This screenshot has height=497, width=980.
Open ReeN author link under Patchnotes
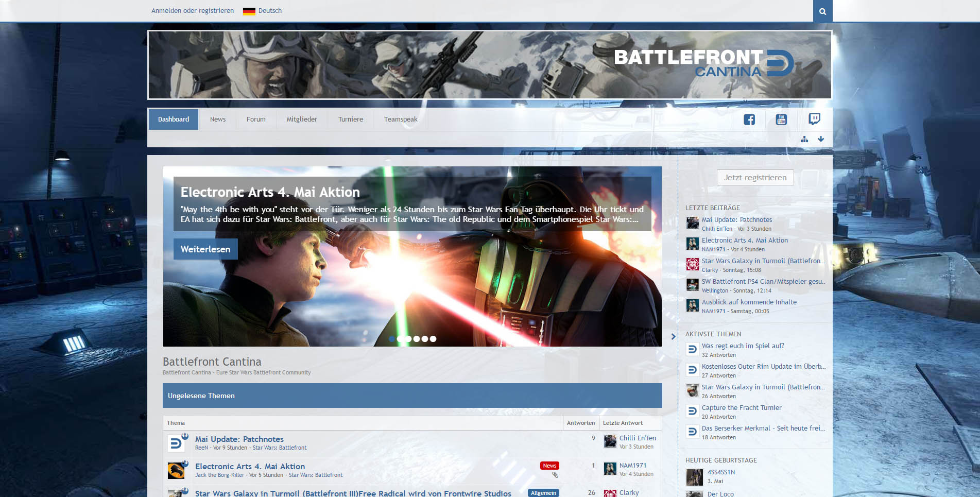[x=201, y=448]
